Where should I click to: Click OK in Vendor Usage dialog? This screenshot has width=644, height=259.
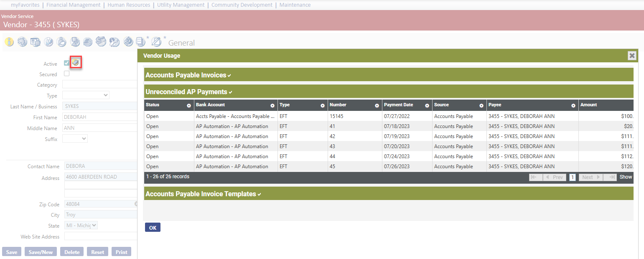[x=153, y=228]
